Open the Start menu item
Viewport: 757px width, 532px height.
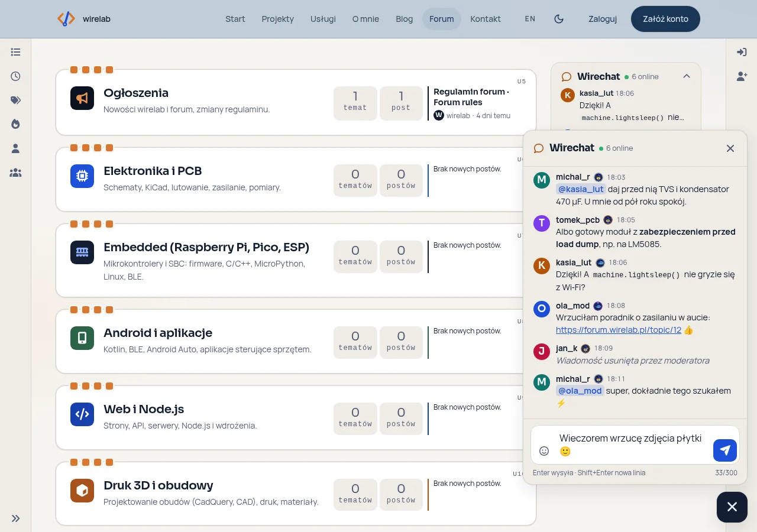click(235, 19)
